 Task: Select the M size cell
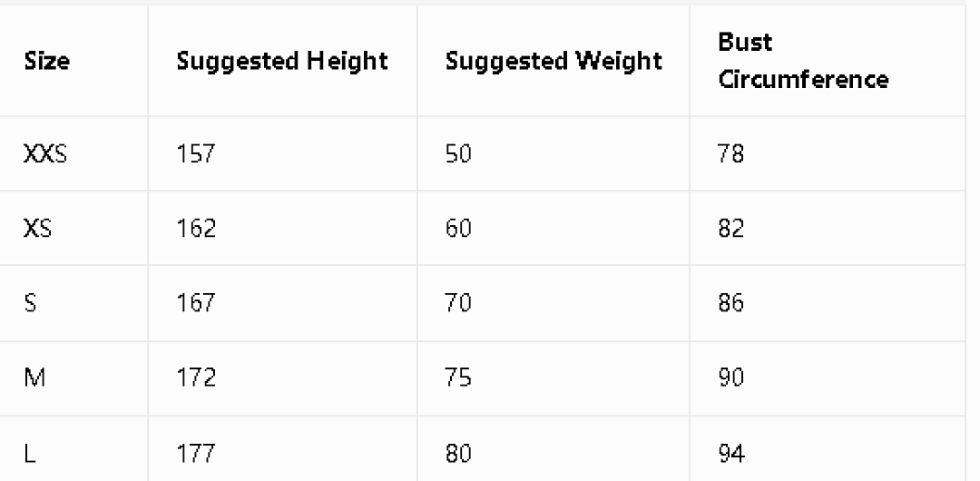[x=34, y=378]
